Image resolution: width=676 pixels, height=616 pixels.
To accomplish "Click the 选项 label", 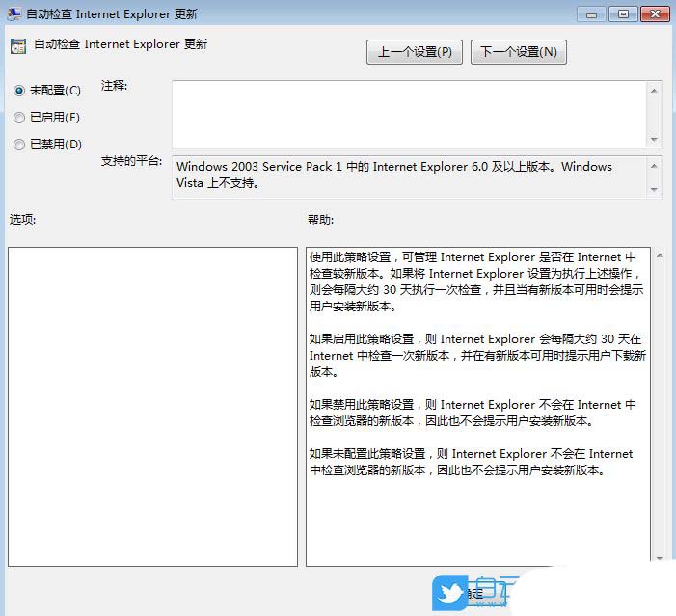I will click(22, 220).
